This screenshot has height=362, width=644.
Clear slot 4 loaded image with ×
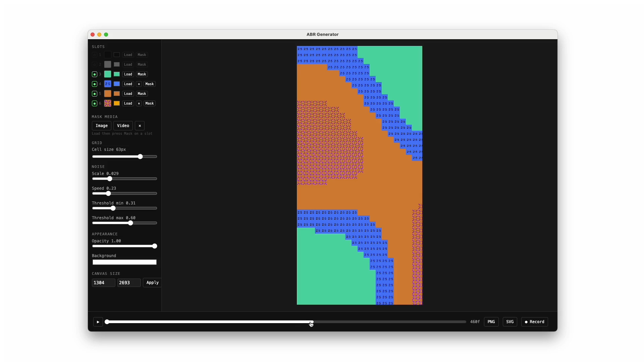point(139,84)
